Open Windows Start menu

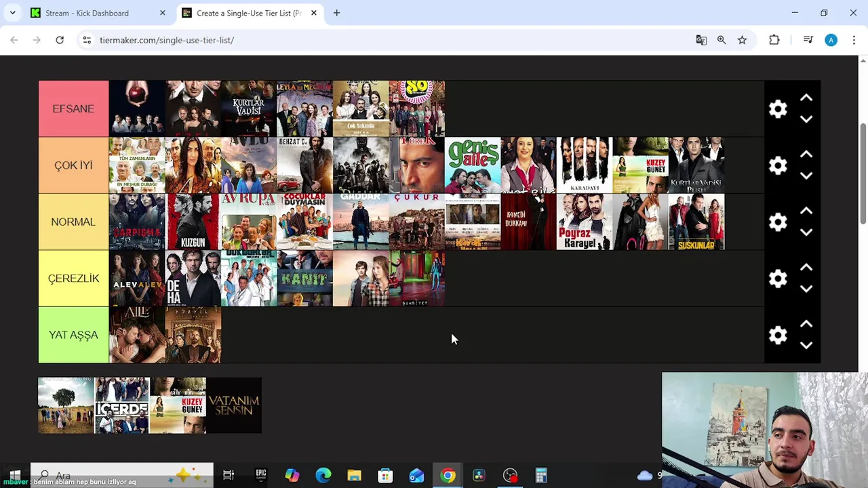click(15, 475)
